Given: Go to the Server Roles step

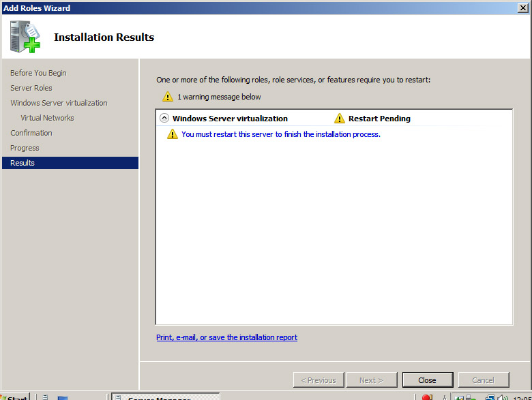Looking at the screenshot, I should pos(31,88).
